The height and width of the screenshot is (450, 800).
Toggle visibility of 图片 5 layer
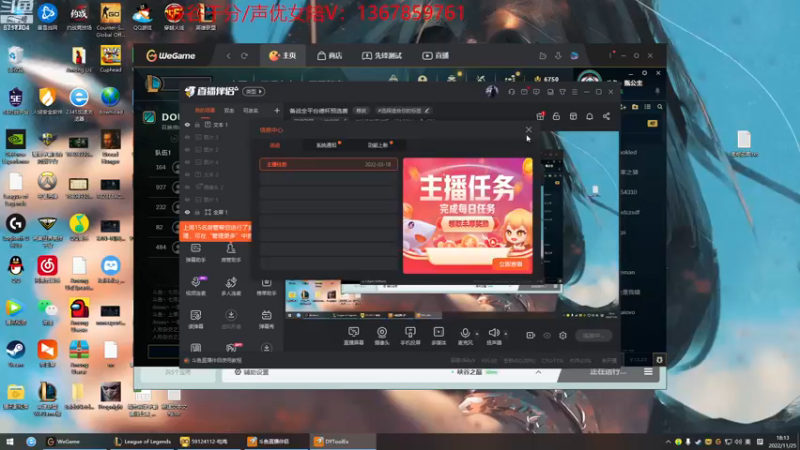coord(187,199)
